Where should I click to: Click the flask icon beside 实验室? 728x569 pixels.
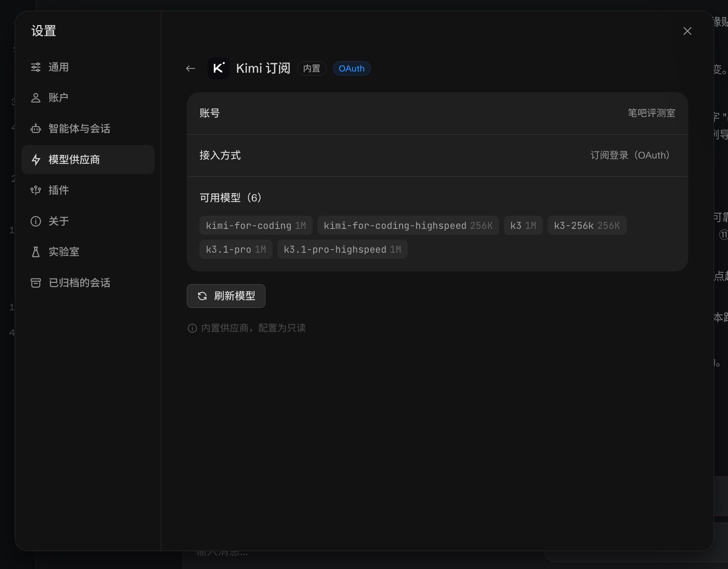[x=36, y=252]
